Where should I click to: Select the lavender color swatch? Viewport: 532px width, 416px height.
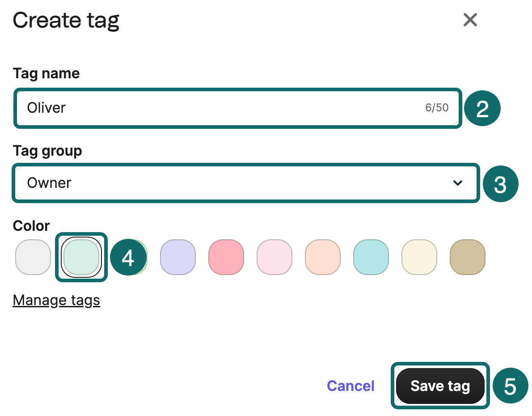pyautogui.click(x=177, y=257)
